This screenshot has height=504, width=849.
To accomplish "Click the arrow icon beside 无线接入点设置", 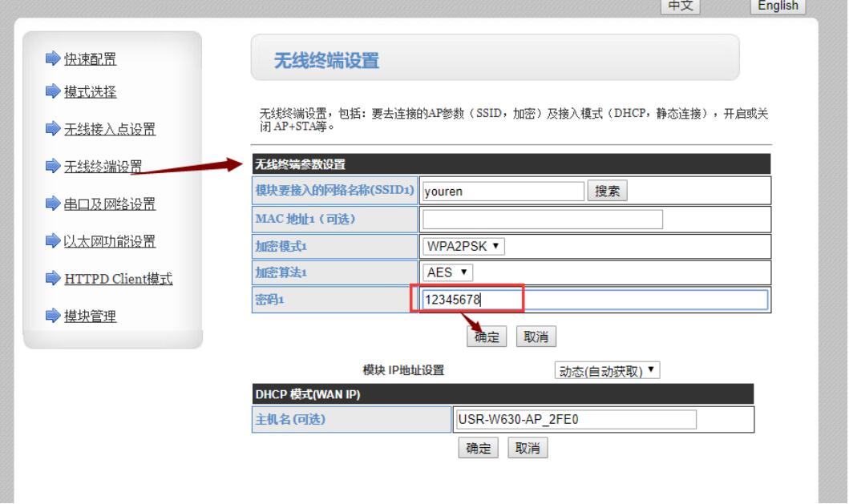I will click(x=53, y=129).
